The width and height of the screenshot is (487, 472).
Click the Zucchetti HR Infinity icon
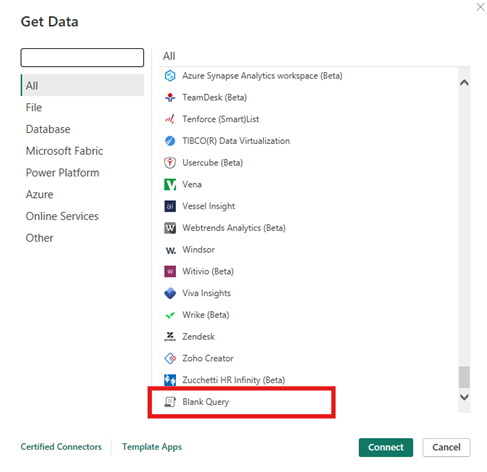(170, 380)
